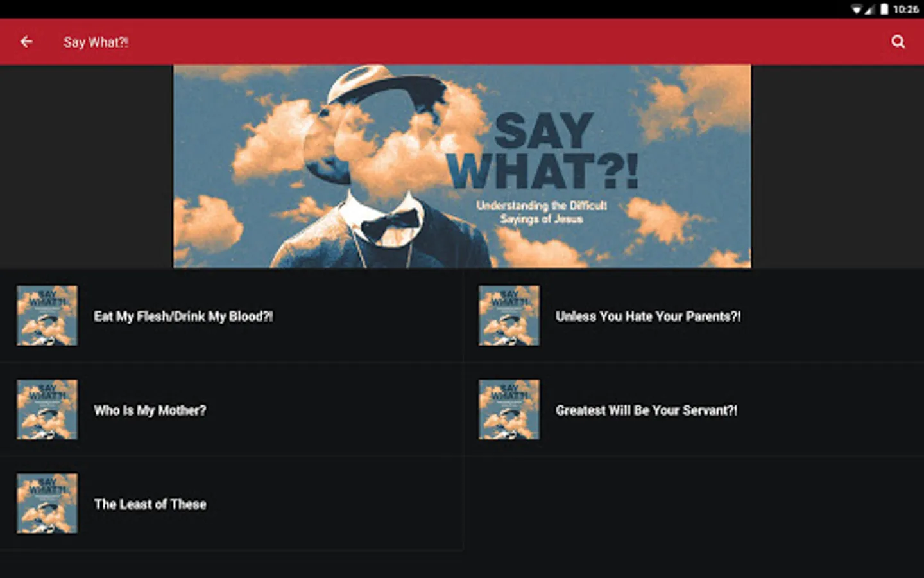The height and width of the screenshot is (578, 924).
Task: Open the Say What?! series banner image
Action: tap(462, 166)
